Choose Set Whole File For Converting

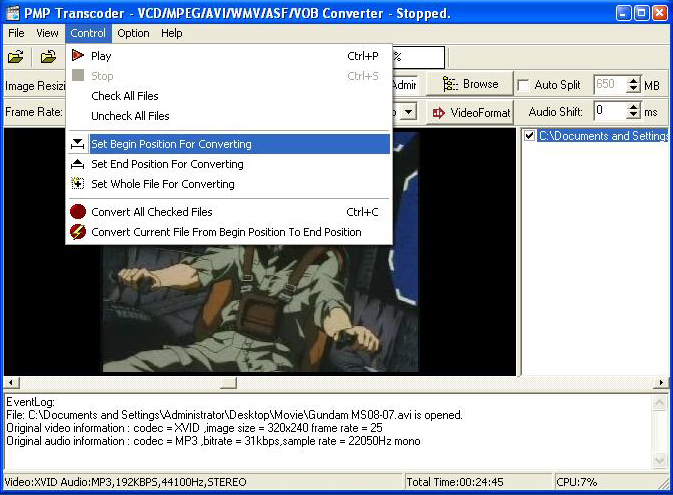229,184
